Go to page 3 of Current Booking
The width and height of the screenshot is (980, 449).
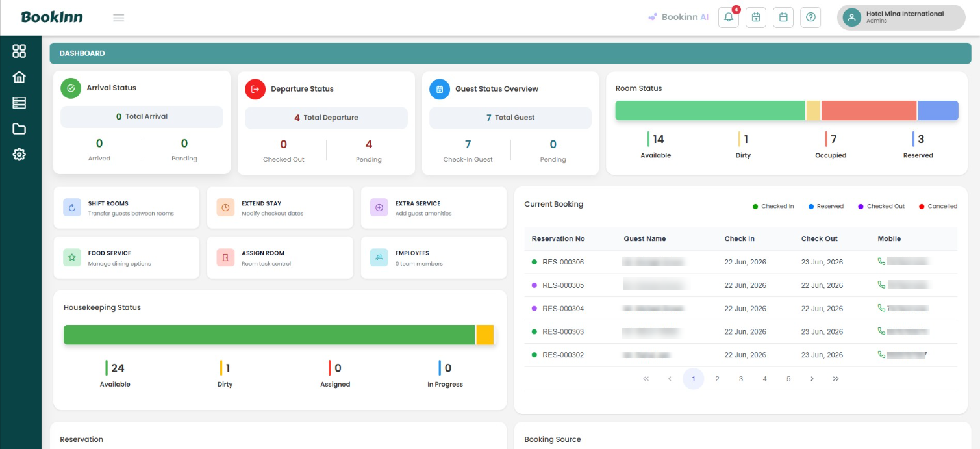pos(741,379)
